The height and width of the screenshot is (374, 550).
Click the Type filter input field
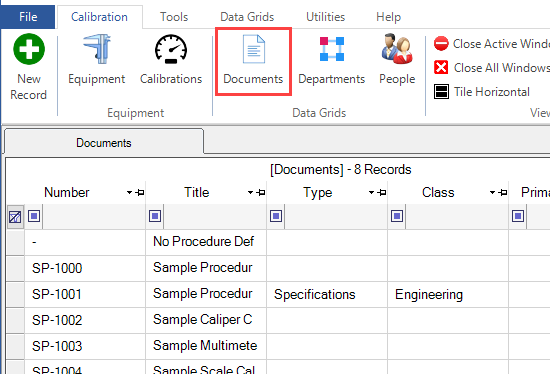[336, 216]
